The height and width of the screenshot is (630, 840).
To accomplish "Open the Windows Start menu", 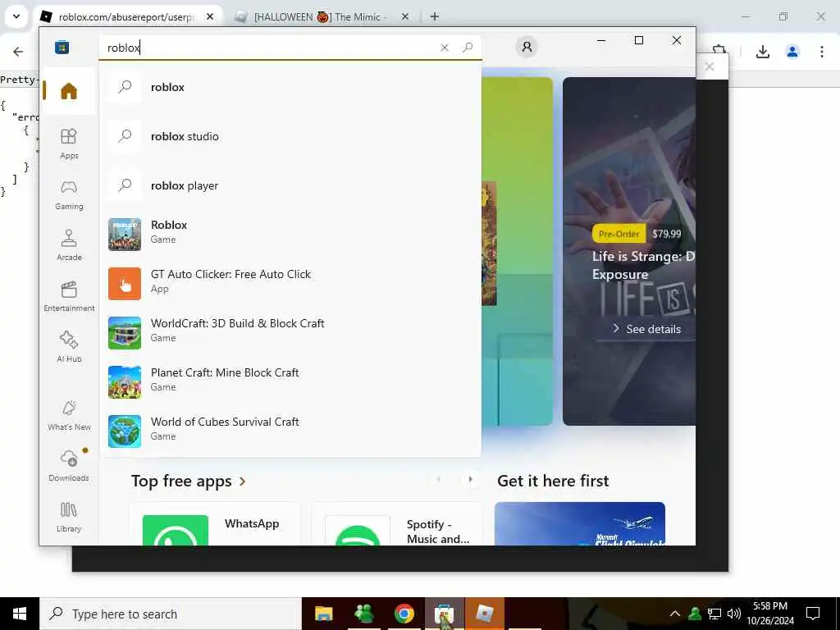I will tap(20, 614).
